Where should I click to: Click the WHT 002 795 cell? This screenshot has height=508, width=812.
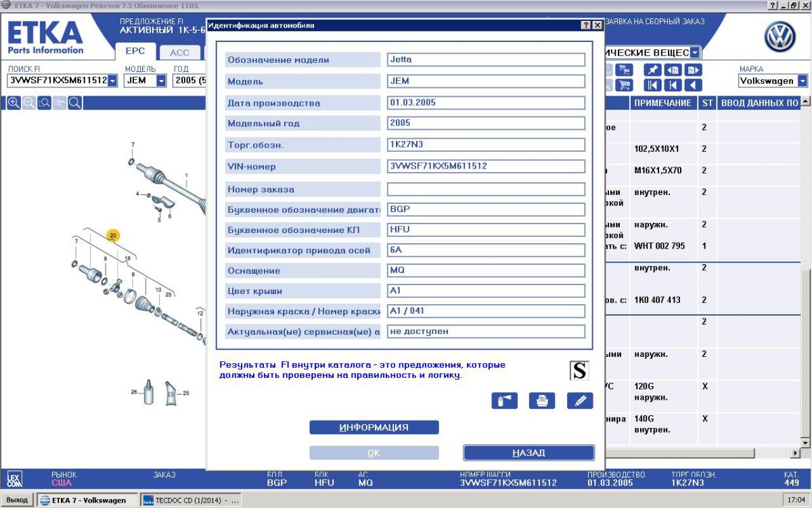tap(660, 246)
